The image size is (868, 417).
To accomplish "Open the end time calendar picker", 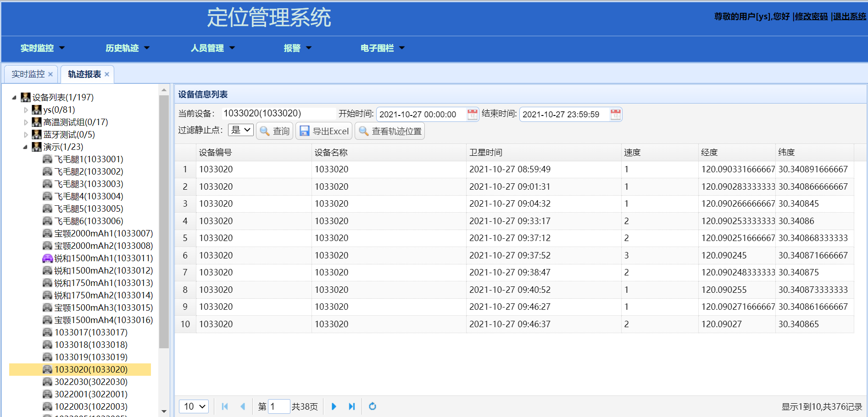I will (615, 115).
